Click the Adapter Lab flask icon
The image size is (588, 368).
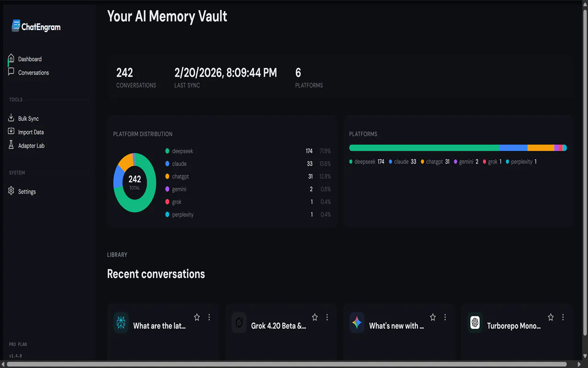tap(11, 145)
